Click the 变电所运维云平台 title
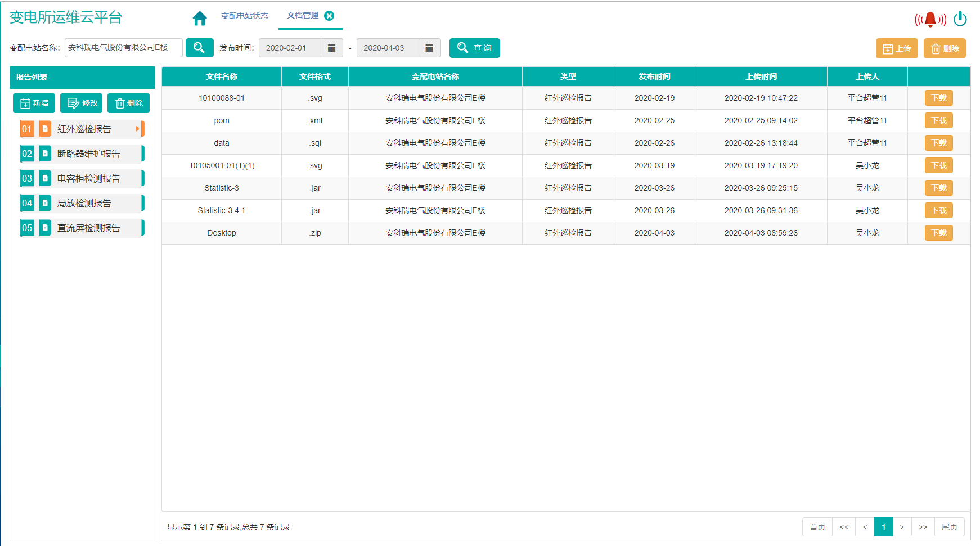 point(66,17)
